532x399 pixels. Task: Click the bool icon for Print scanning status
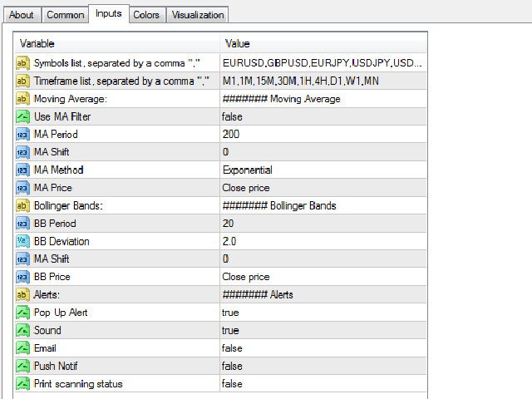click(22, 384)
